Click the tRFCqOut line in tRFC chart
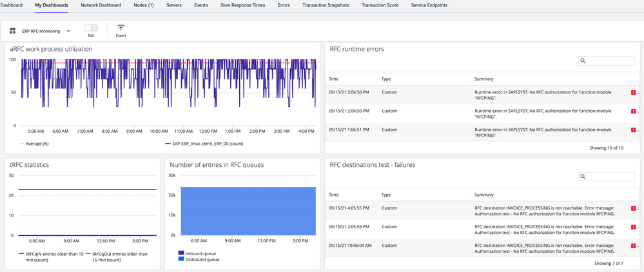This screenshot has height=272, width=644. [88, 189]
